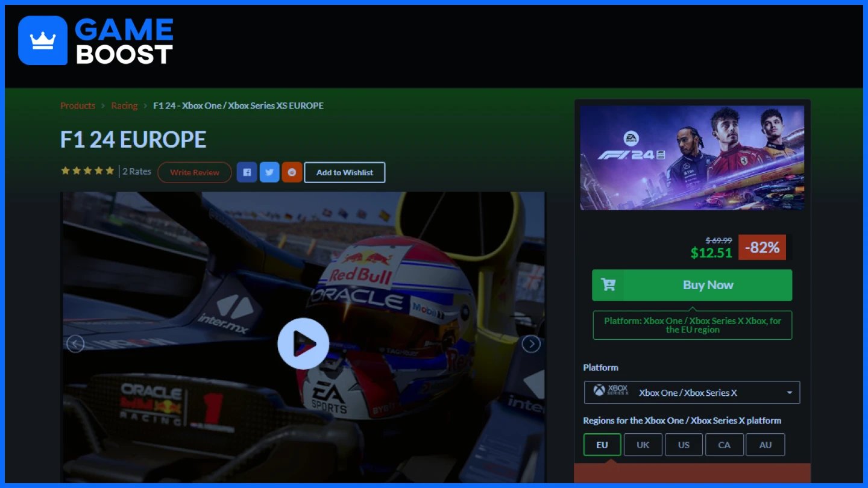Go to next gallery slide arrow

pyautogui.click(x=531, y=344)
